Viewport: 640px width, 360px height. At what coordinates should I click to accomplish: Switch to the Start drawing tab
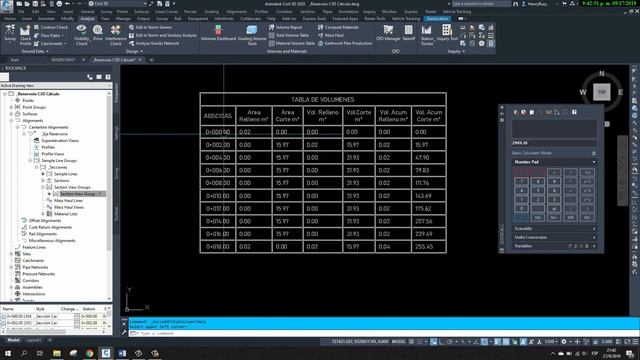(15, 60)
